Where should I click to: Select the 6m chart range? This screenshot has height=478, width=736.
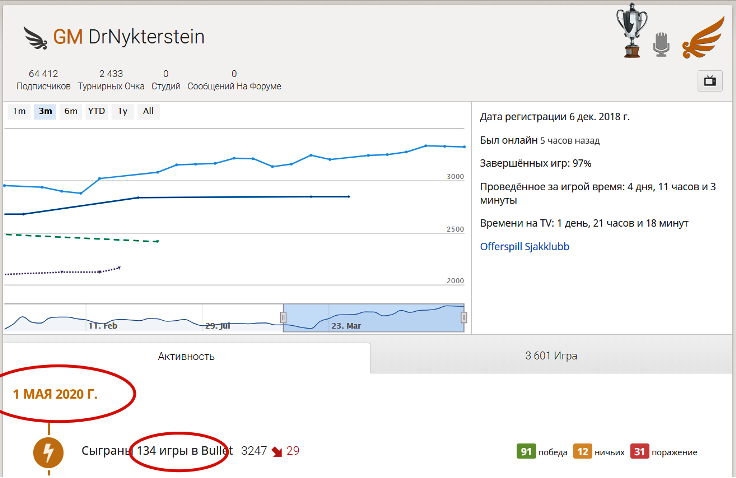71,112
